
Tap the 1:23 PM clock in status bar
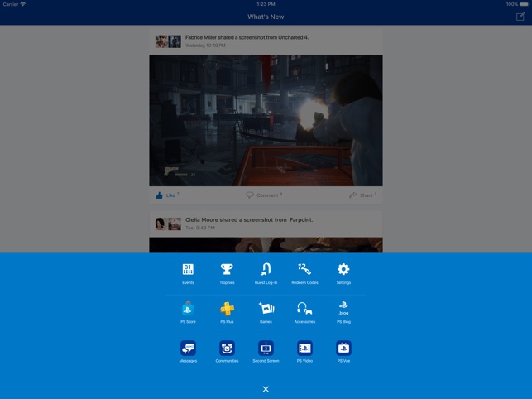[266, 4]
